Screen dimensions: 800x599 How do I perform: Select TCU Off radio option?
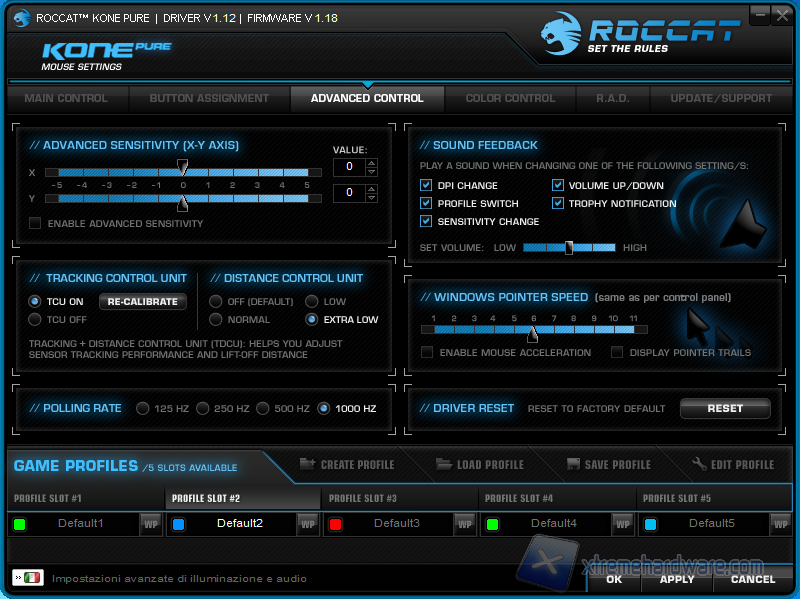click(35, 319)
